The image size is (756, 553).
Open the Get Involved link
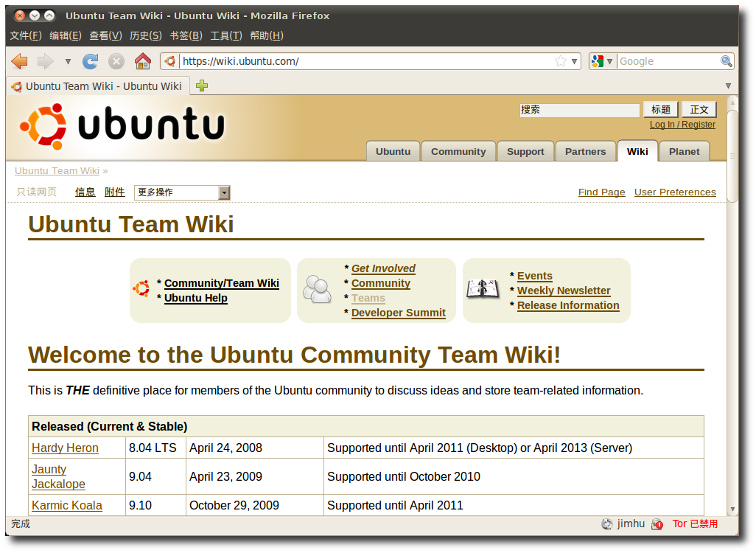[383, 268]
